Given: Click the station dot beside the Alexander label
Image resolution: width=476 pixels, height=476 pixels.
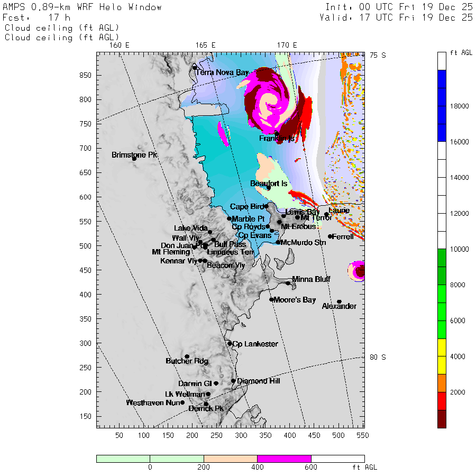Looking at the screenshot, I should [x=340, y=302].
